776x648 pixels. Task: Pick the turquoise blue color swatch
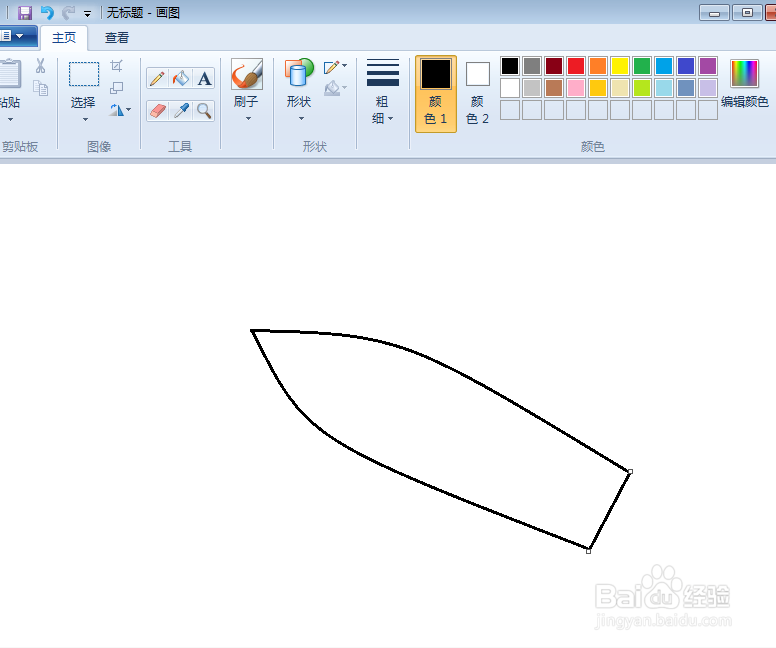(664, 66)
